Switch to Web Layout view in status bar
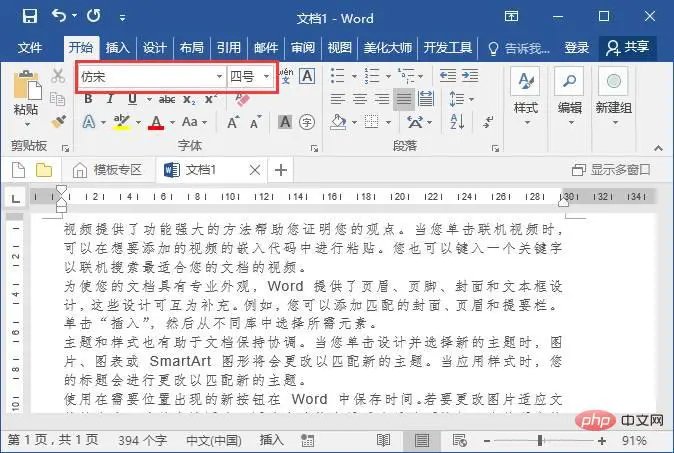674x453 pixels. [460, 440]
